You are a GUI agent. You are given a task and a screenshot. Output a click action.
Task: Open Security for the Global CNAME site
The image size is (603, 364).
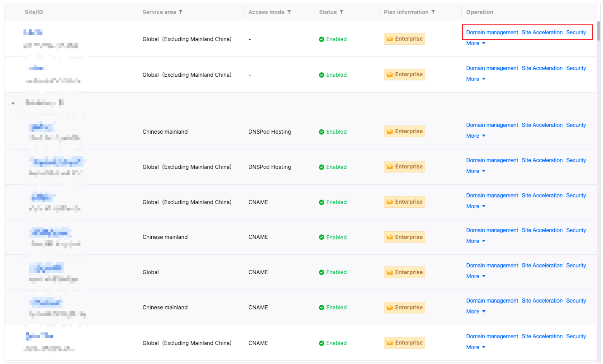pos(576,266)
